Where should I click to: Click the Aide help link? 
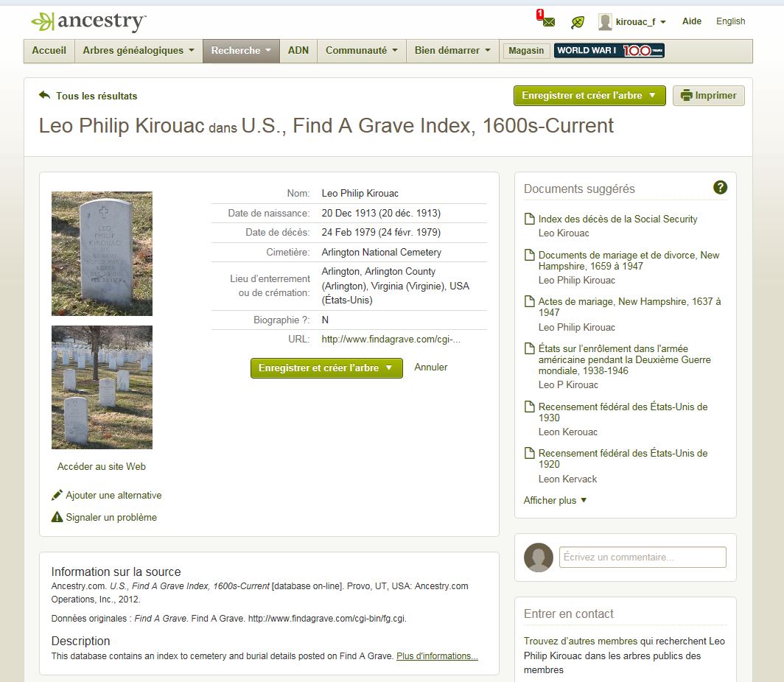pyautogui.click(x=692, y=21)
